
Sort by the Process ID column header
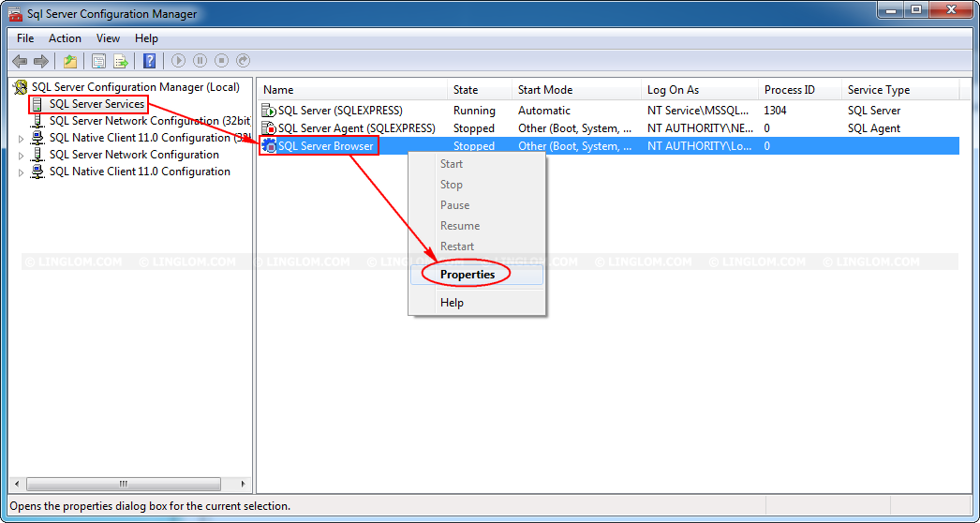(800, 90)
